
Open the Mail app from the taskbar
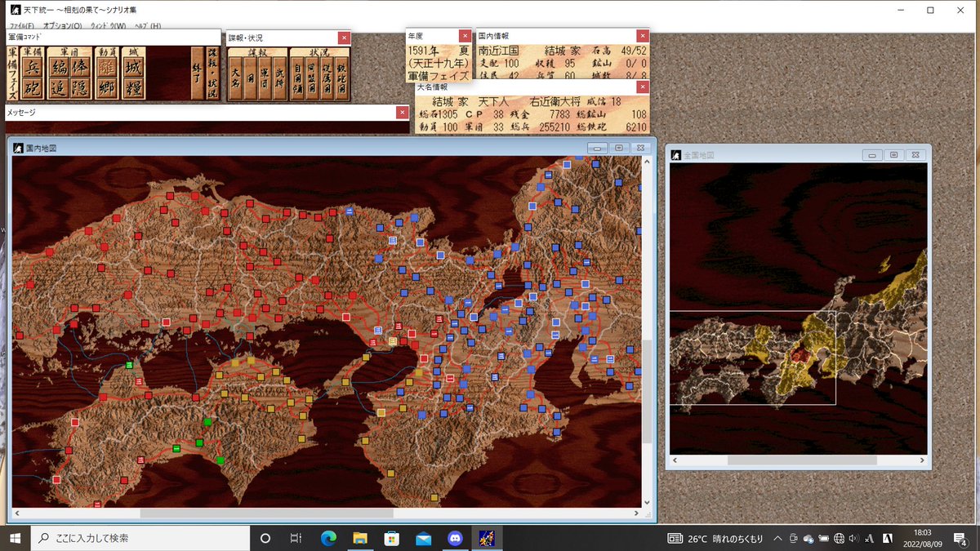click(424, 538)
